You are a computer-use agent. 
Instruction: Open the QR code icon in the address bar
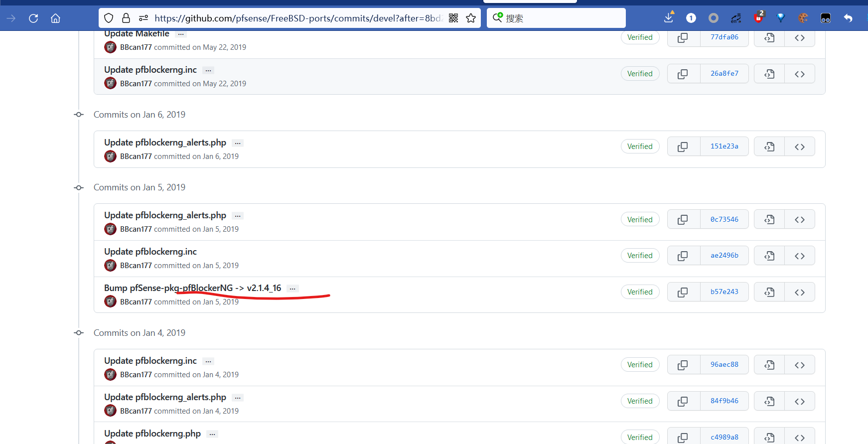tap(453, 18)
